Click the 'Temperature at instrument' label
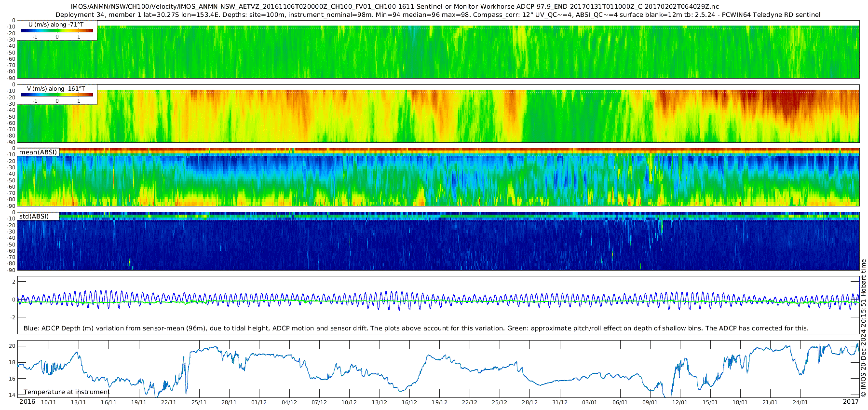 (67, 392)
